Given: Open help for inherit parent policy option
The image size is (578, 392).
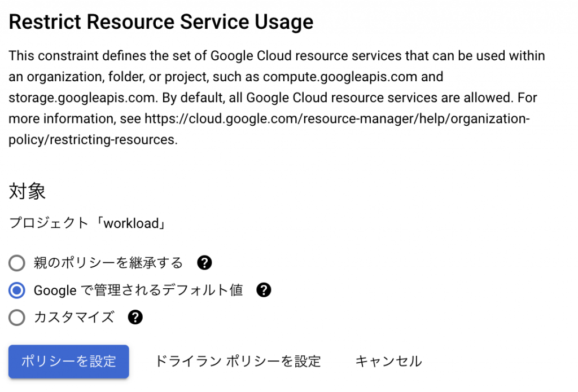Looking at the screenshot, I should pyautogui.click(x=204, y=263).
